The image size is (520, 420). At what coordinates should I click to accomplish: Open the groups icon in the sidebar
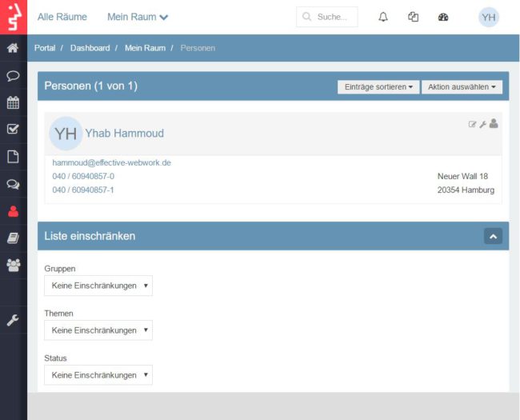tap(13, 265)
